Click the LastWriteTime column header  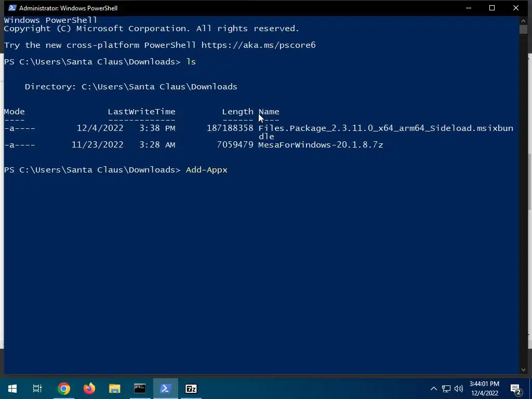pos(141,112)
